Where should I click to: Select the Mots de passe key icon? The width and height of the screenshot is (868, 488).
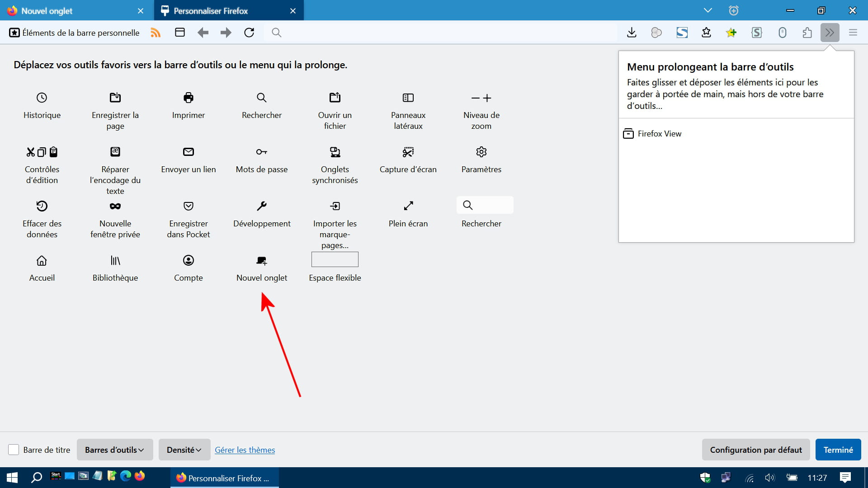262,152
